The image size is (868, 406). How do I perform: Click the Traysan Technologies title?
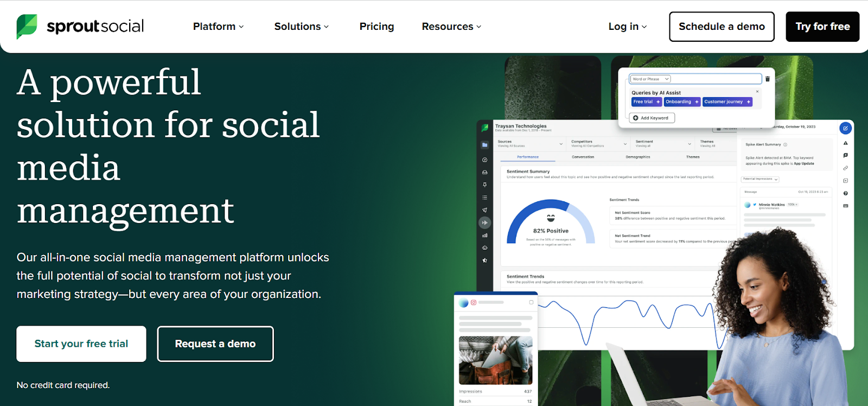click(521, 126)
